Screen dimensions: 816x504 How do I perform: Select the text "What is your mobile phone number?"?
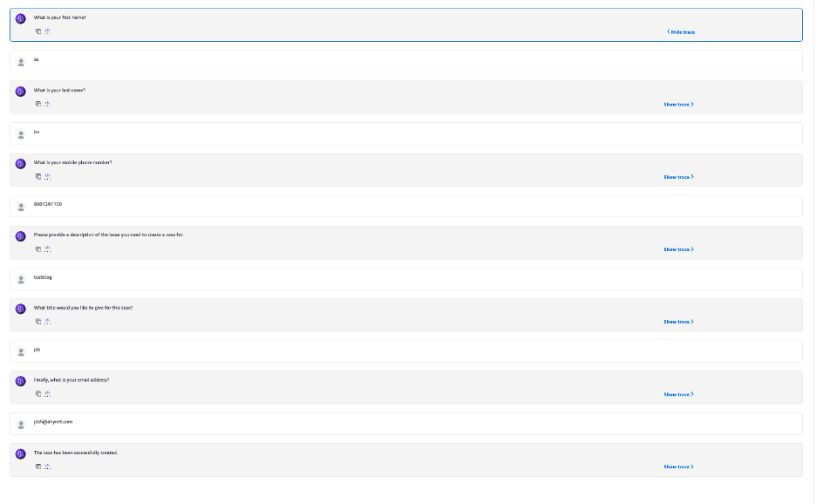click(x=73, y=162)
